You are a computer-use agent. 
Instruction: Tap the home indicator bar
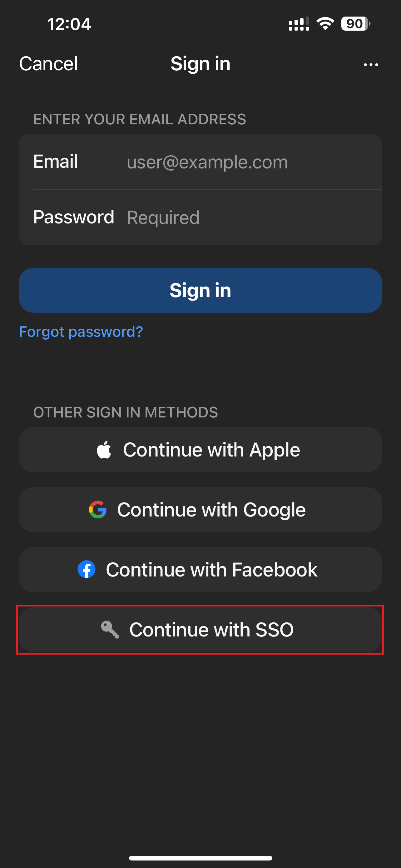pyautogui.click(x=200, y=858)
